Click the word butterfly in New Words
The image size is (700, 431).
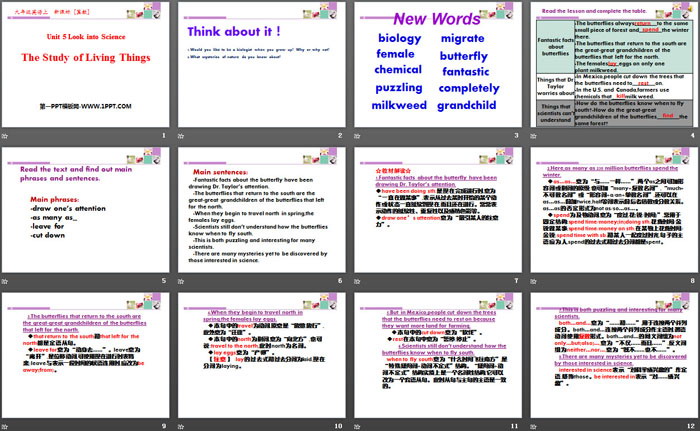[465, 54]
